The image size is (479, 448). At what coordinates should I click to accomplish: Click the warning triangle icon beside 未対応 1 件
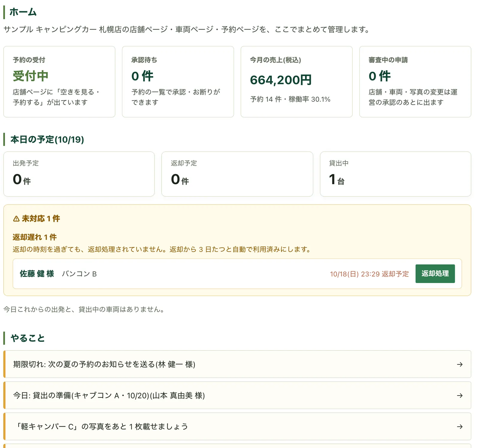(16, 219)
